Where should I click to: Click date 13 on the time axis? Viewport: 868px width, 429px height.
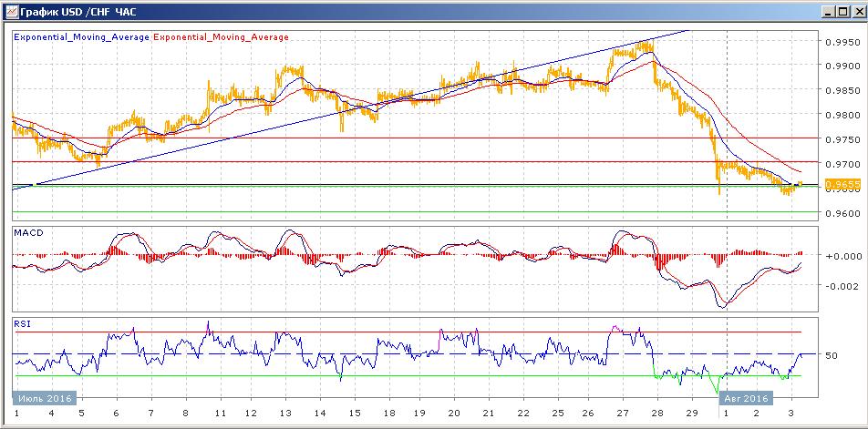click(x=286, y=414)
